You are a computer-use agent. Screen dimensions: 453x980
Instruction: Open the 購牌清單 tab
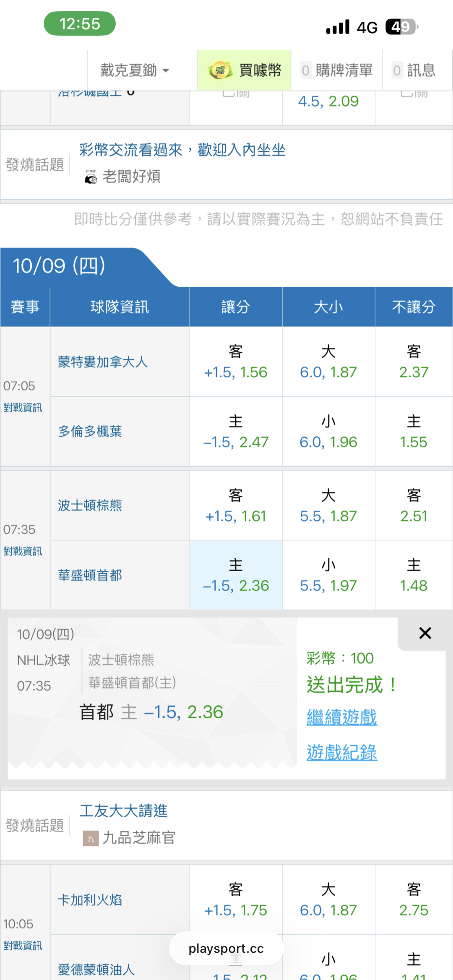pos(337,70)
